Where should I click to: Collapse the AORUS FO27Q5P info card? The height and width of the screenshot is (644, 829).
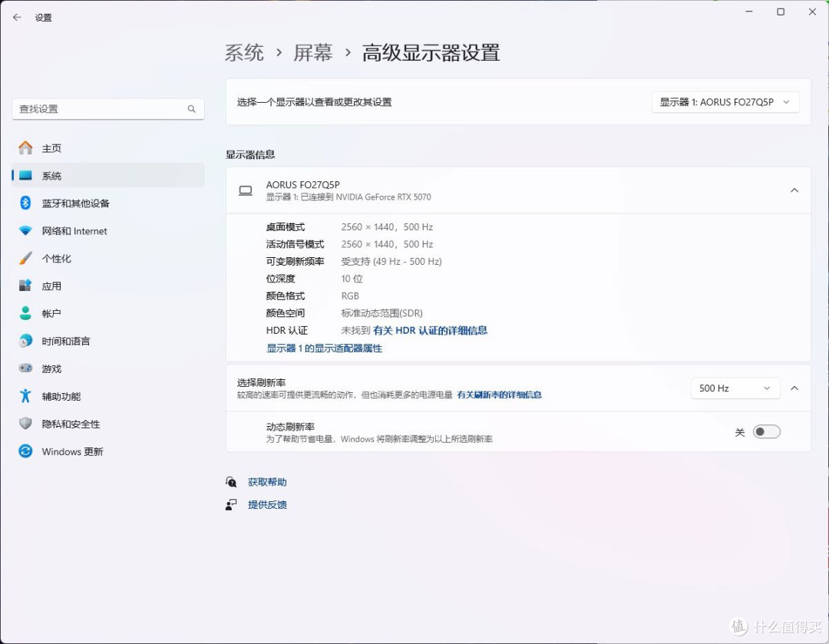[794, 190]
